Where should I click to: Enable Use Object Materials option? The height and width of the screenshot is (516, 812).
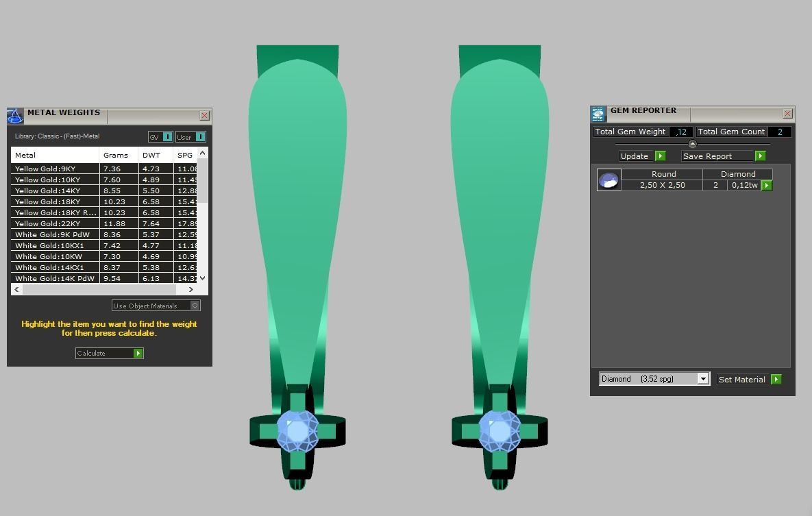[x=195, y=306]
